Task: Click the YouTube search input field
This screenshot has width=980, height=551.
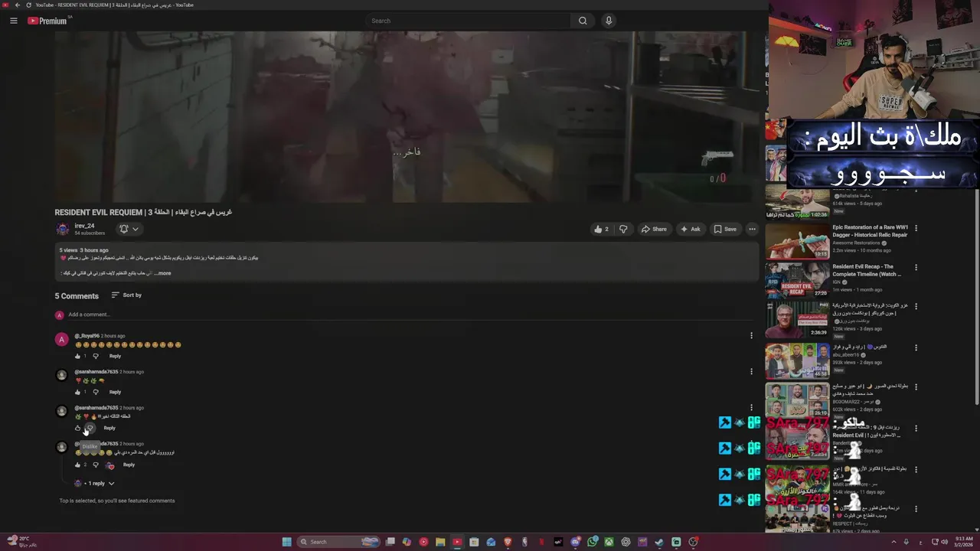Action: [x=468, y=21]
